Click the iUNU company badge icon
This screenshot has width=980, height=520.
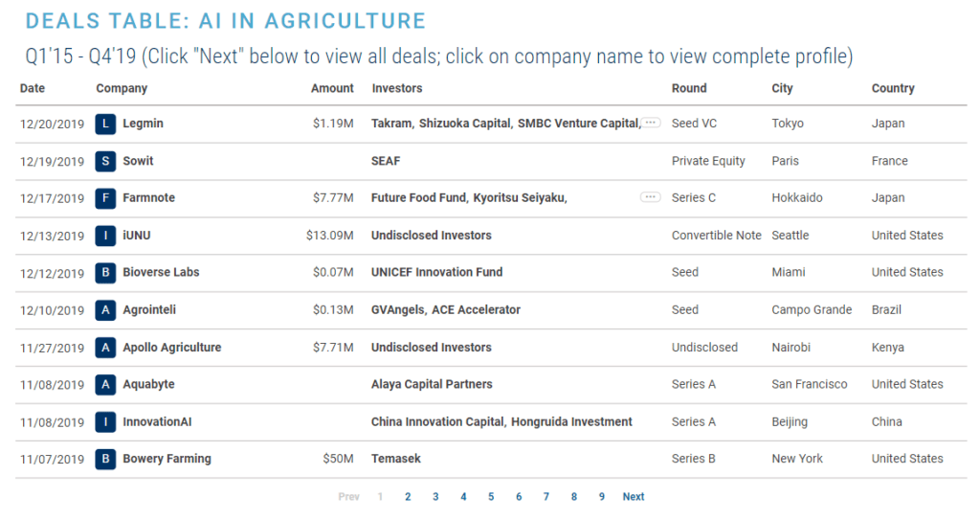point(105,236)
